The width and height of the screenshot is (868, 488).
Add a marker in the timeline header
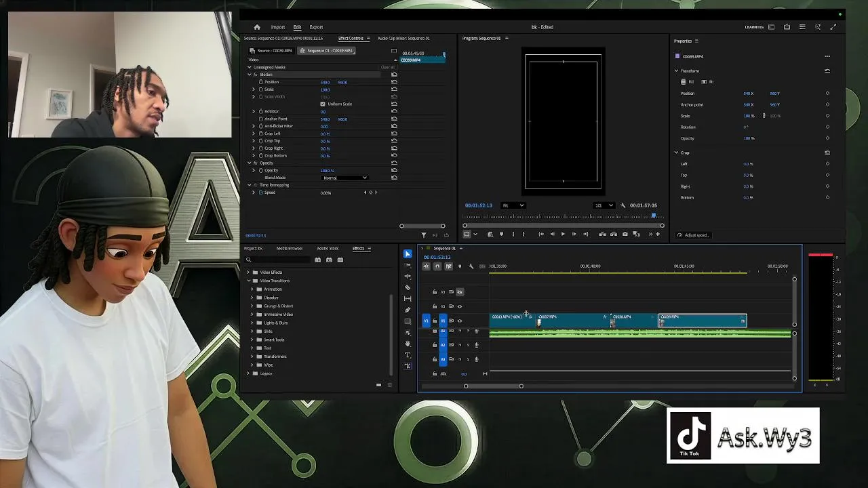(460, 266)
